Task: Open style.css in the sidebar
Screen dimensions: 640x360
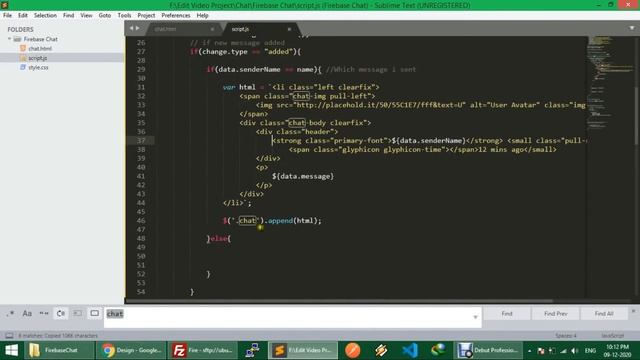Action: click(38, 67)
